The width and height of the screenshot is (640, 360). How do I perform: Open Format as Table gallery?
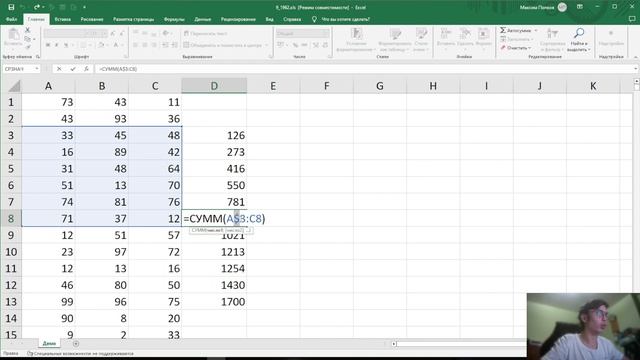pyautogui.click(x=394, y=40)
